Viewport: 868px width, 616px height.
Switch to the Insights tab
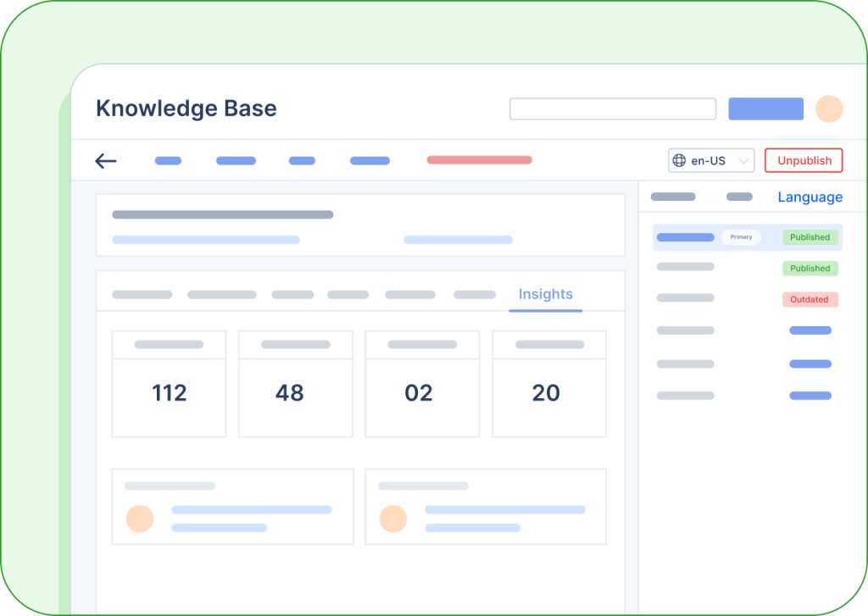(x=545, y=294)
